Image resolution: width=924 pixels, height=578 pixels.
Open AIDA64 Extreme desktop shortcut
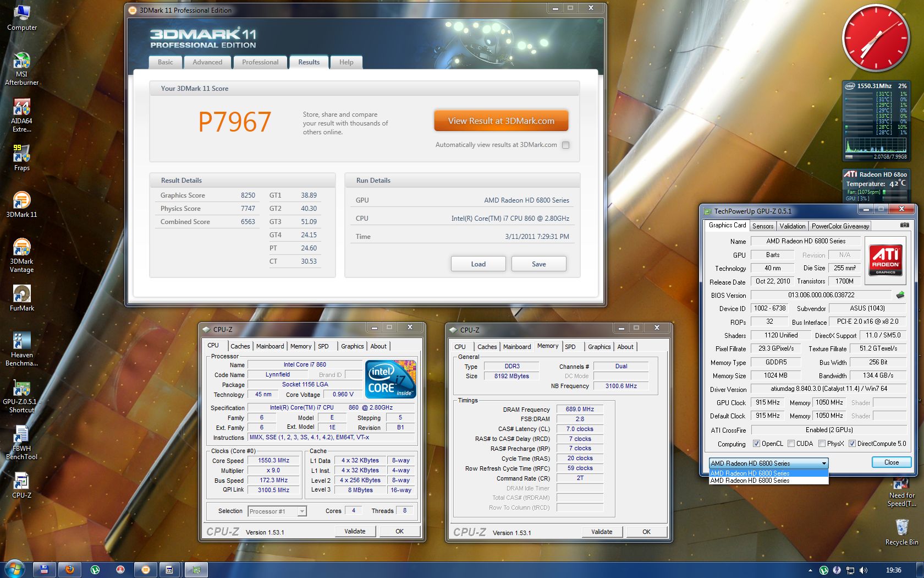click(21, 116)
